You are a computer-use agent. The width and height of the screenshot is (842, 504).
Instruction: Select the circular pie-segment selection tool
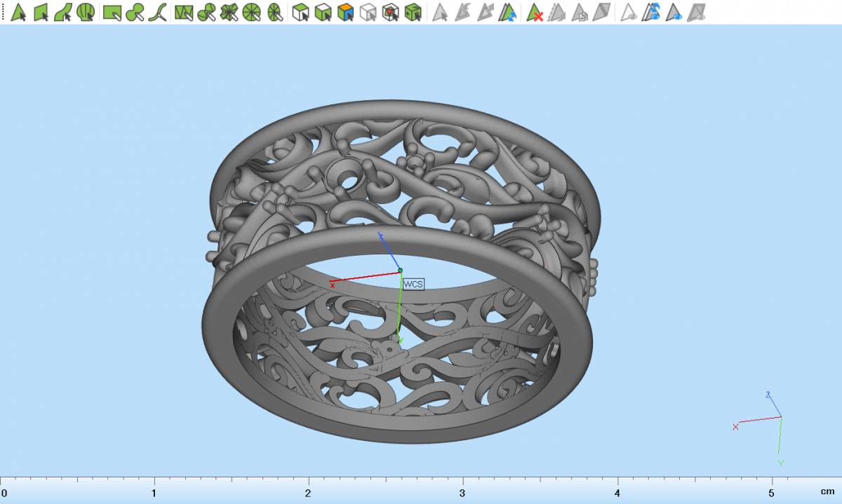coord(253,12)
